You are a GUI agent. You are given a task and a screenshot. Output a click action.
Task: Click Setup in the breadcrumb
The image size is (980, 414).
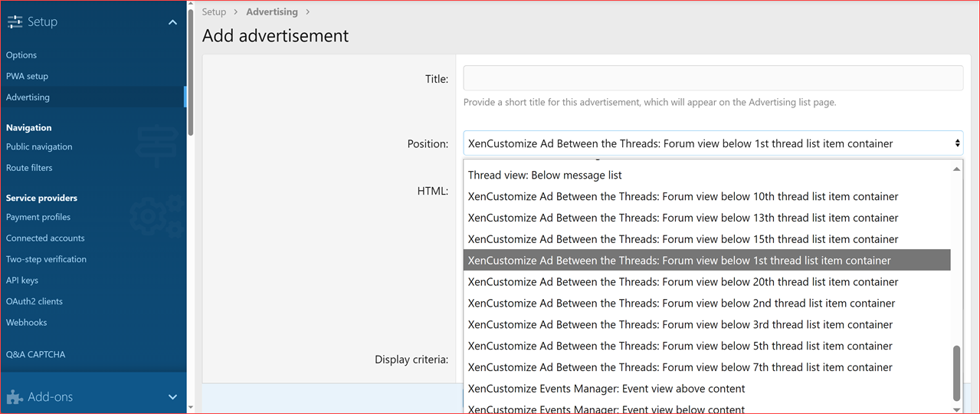pos(214,11)
